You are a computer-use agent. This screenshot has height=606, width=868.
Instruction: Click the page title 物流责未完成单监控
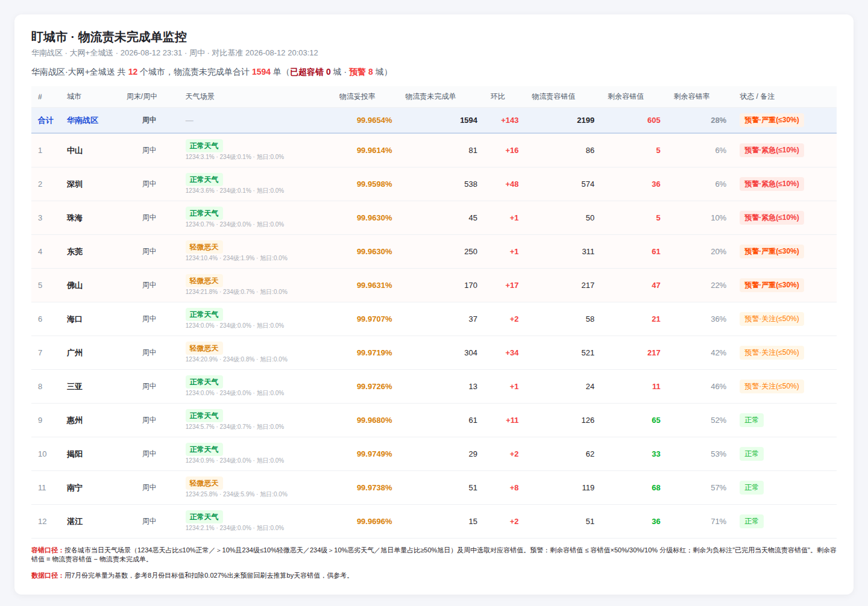133,37
